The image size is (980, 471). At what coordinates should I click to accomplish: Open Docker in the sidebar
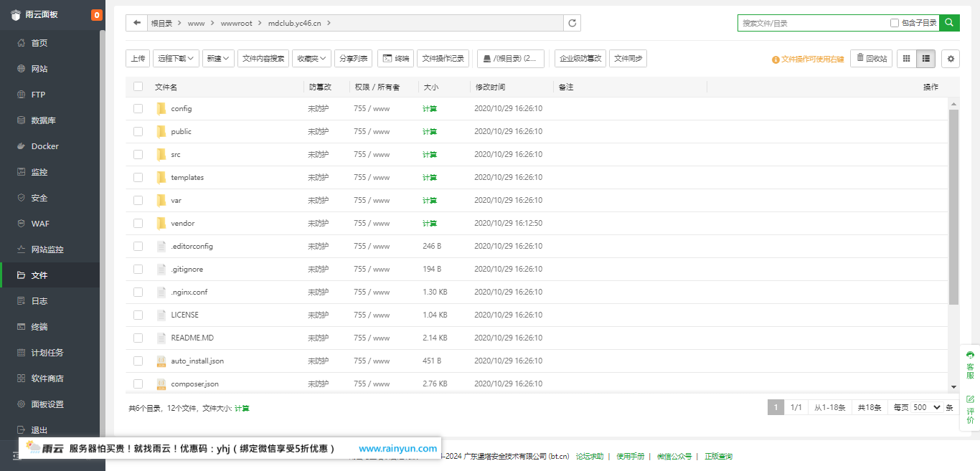(50, 146)
